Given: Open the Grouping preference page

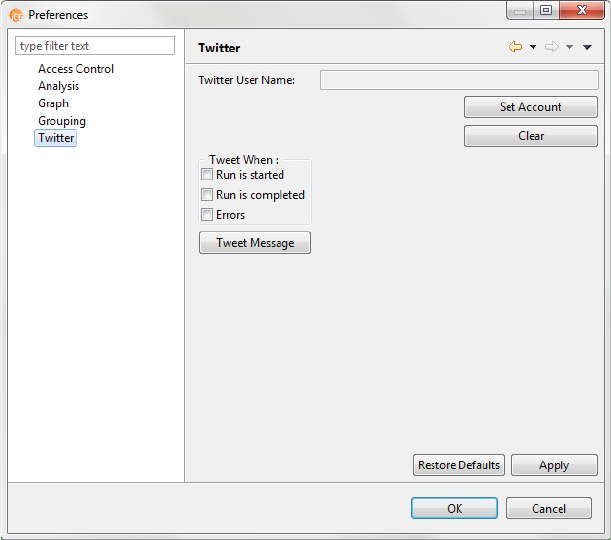Looking at the screenshot, I should click(62, 121).
